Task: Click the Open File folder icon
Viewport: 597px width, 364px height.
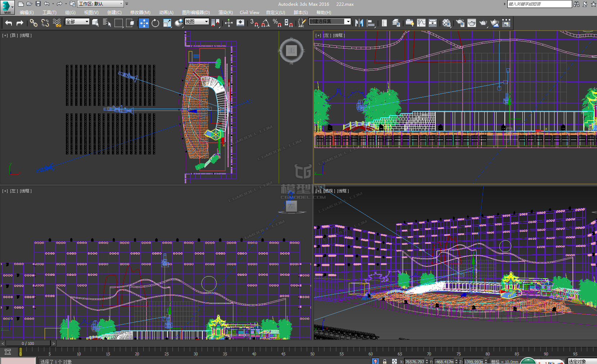Action: pyautogui.click(x=30, y=4)
